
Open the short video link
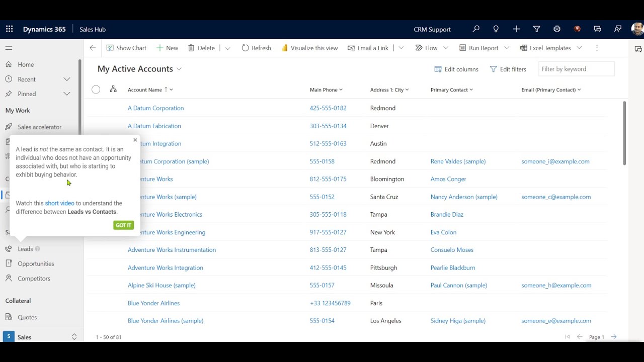[x=59, y=203]
